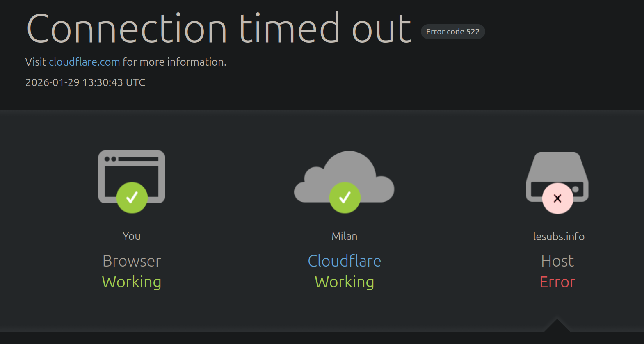Click the "You" label under the browser icon
Viewport: 644px width, 344px height.
pos(131,236)
